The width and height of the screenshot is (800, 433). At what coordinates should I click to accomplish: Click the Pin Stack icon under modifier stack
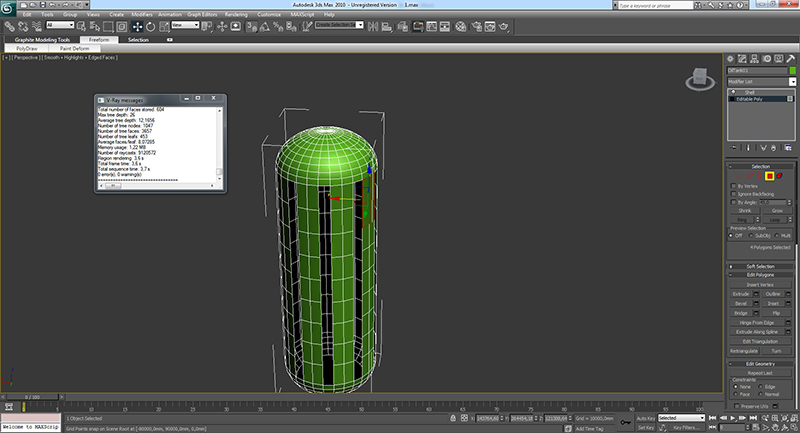coord(734,148)
